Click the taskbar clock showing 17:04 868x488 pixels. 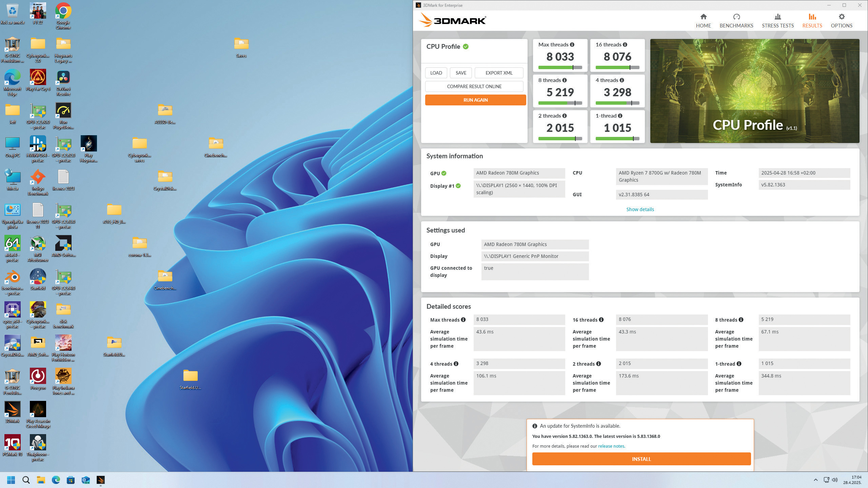(x=852, y=480)
